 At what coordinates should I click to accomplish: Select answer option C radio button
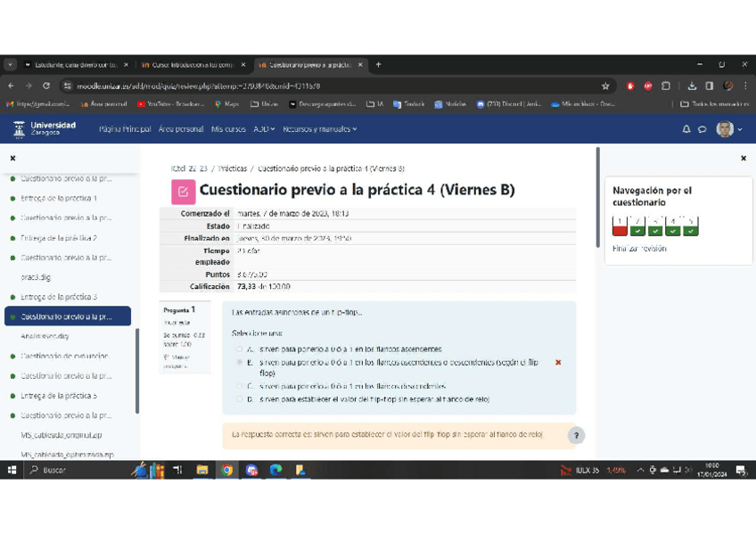pos(239,386)
